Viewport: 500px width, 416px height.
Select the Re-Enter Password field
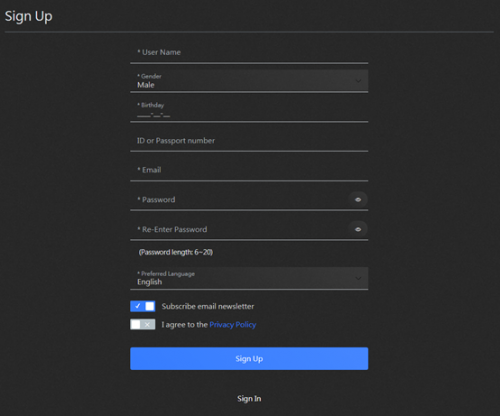coord(238,229)
